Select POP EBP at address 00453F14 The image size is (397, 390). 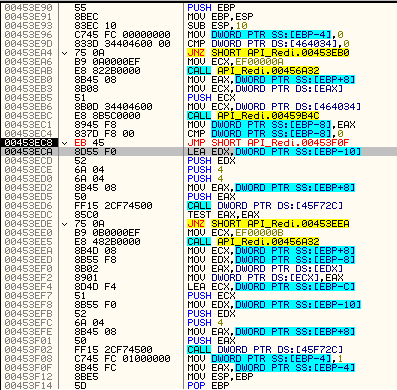[208, 385]
